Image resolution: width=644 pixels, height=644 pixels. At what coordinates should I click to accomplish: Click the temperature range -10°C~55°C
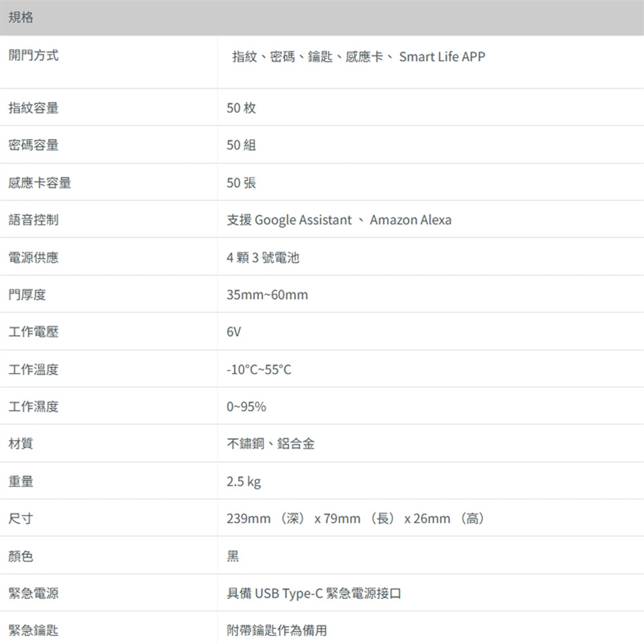coord(259,370)
